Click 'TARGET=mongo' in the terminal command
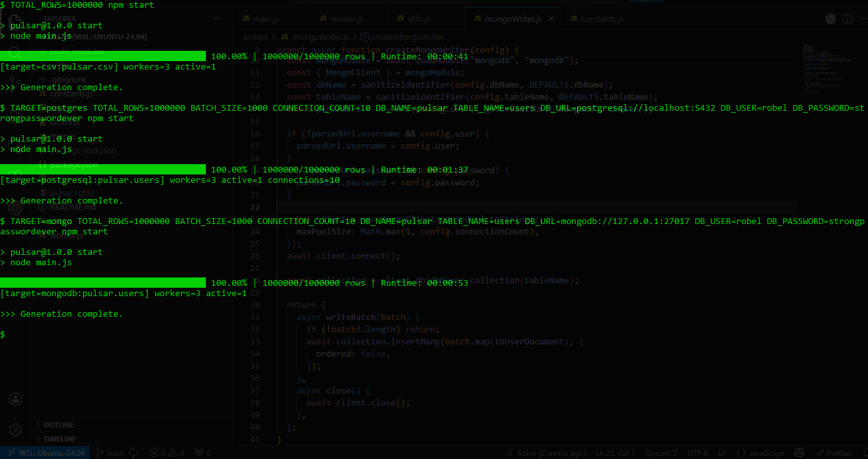The width and height of the screenshot is (868, 459). [41, 221]
